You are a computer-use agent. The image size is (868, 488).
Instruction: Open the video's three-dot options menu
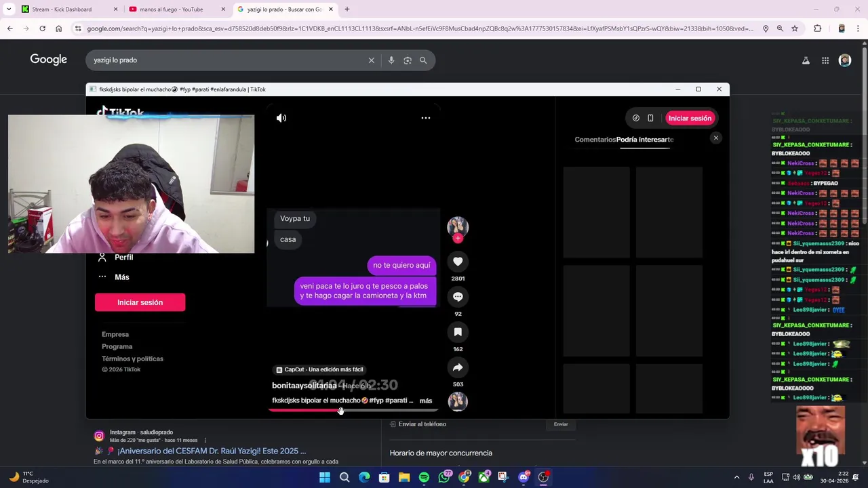point(426,118)
